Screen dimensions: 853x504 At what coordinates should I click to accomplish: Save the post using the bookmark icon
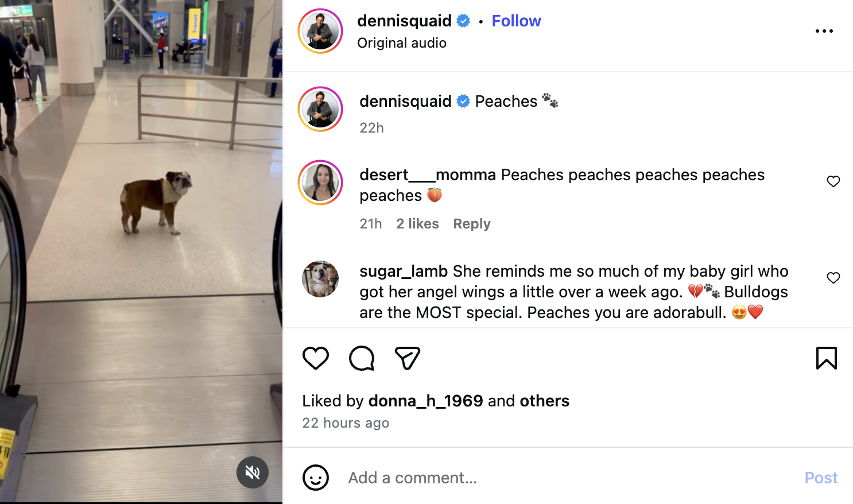pos(827,357)
